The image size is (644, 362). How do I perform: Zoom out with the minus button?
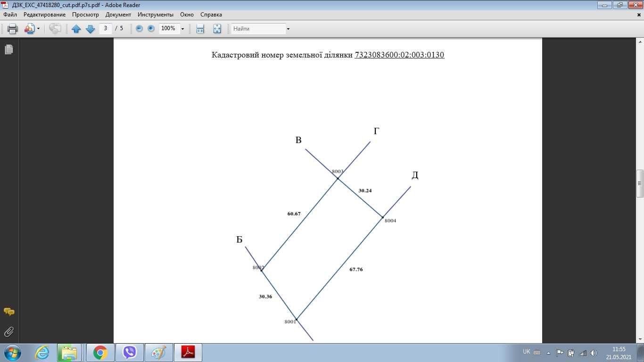(139, 29)
